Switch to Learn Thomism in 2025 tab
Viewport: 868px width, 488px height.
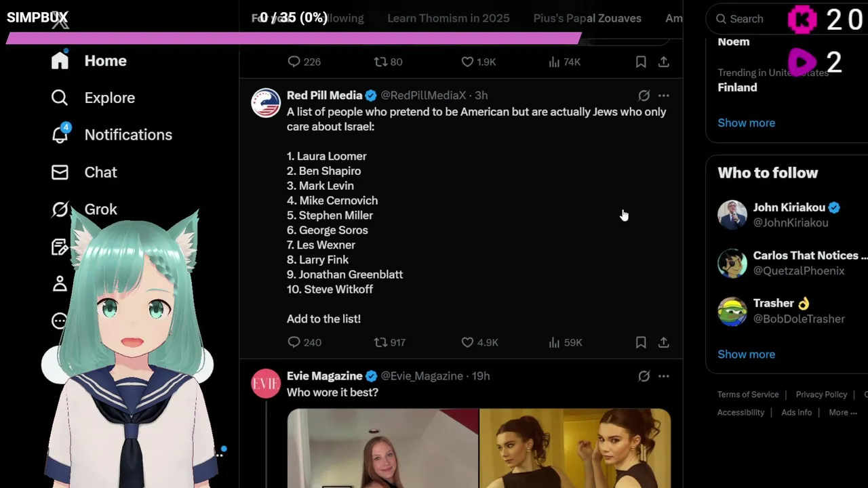pos(448,18)
